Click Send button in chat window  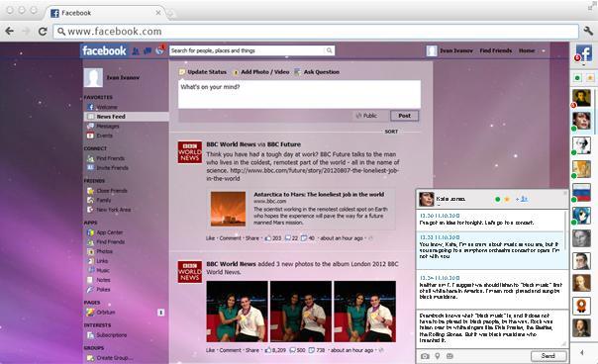point(548,356)
